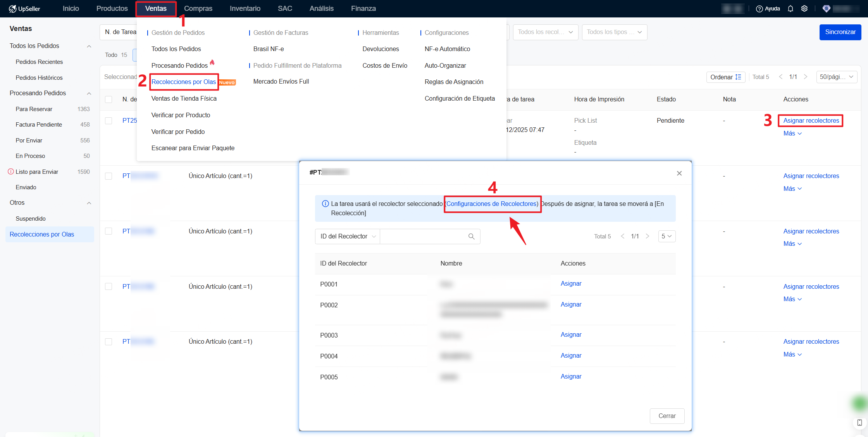Check the checkbox of the last order row
Image resolution: width=868 pixels, height=437 pixels.
(109, 341)
